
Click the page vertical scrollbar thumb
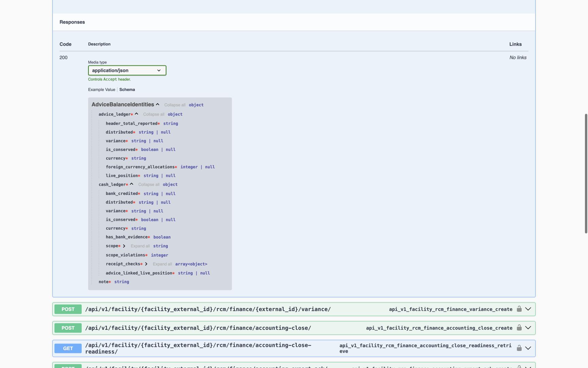586,173
